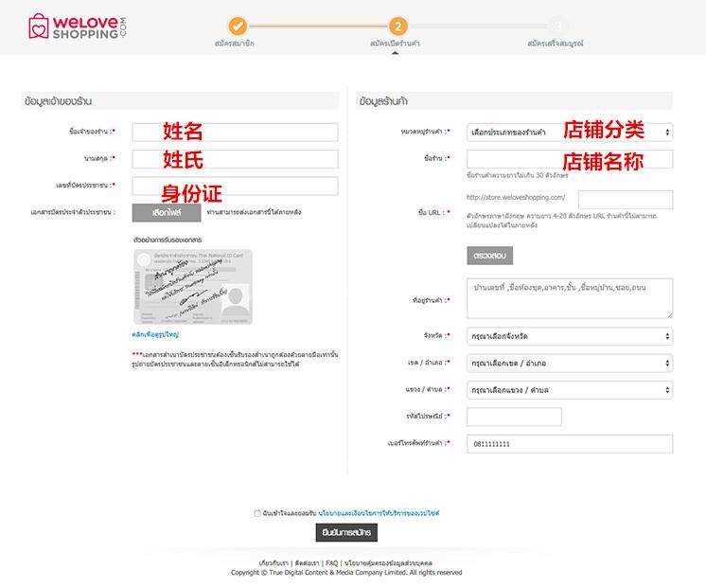Open the store category dropdown
This screenshot has height=588, width=706.
570,132
